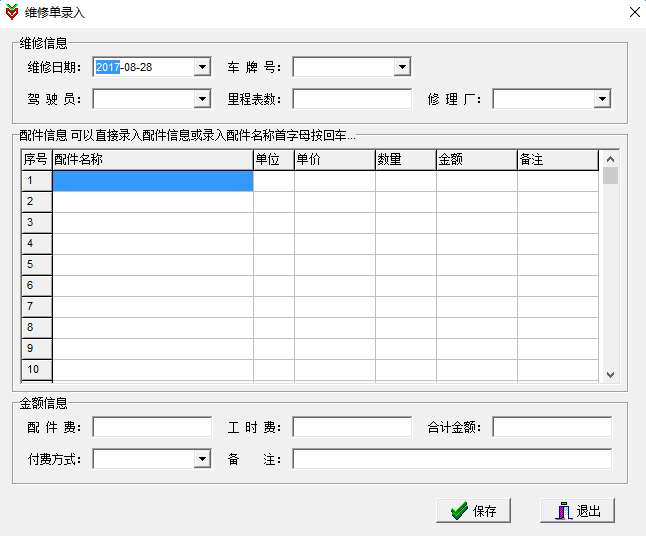Click scrollbar up arrow in parts table

611,159
